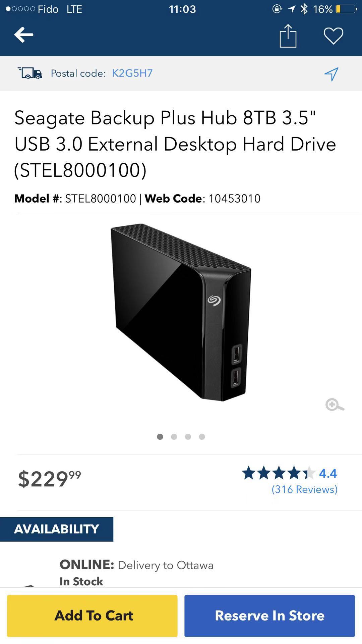The width and height of the screenshot is (362, 644).
Task: Open the share sheet icon
Action: tap(288, 36)
